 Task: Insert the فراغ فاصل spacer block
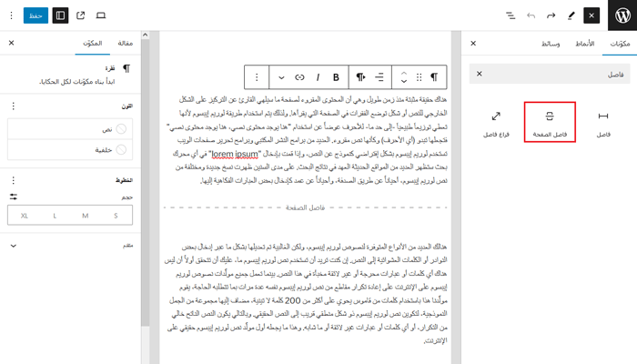[496, 122]
